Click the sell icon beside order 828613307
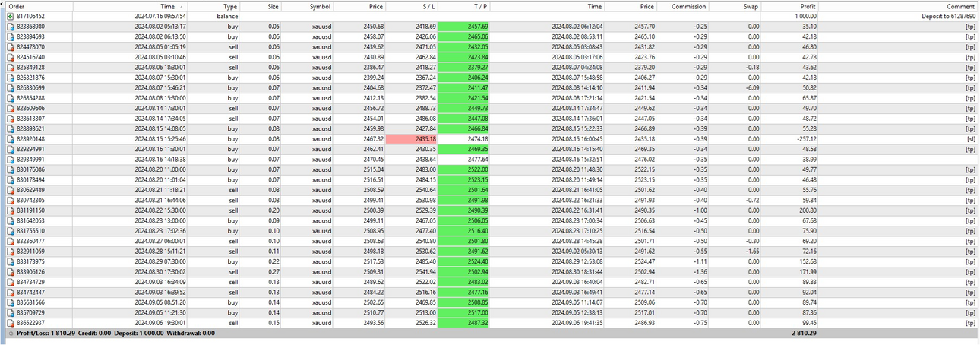 (x=10, y=119)
